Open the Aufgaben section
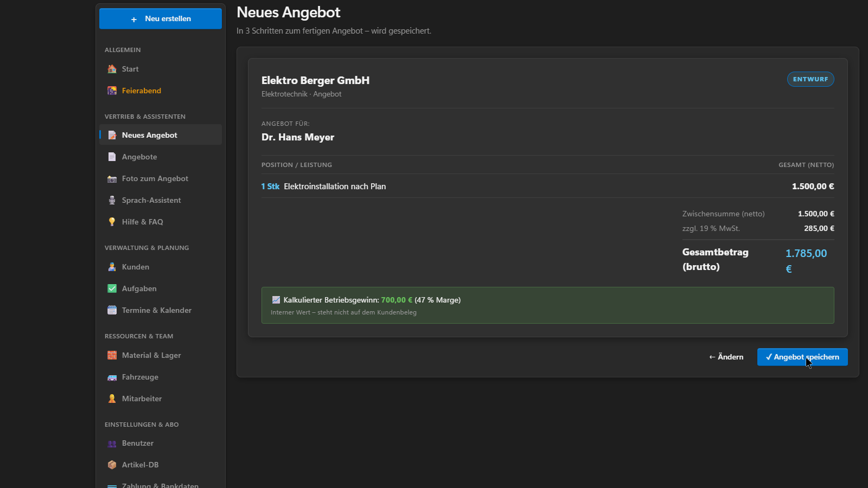Image resolution: width=868 pixels, height=488 pixels. pyautogui.click(x=161, y=288)
